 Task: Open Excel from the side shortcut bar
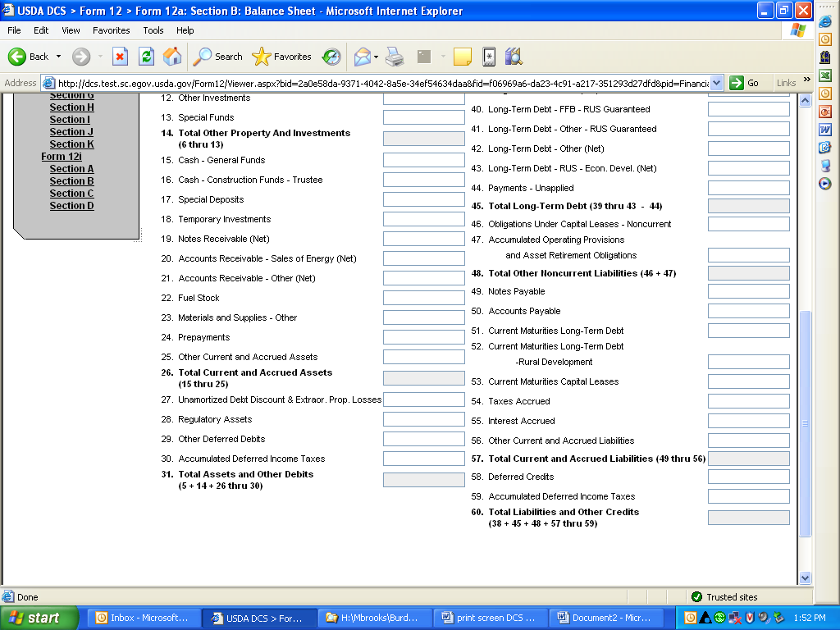coord(825,75)
